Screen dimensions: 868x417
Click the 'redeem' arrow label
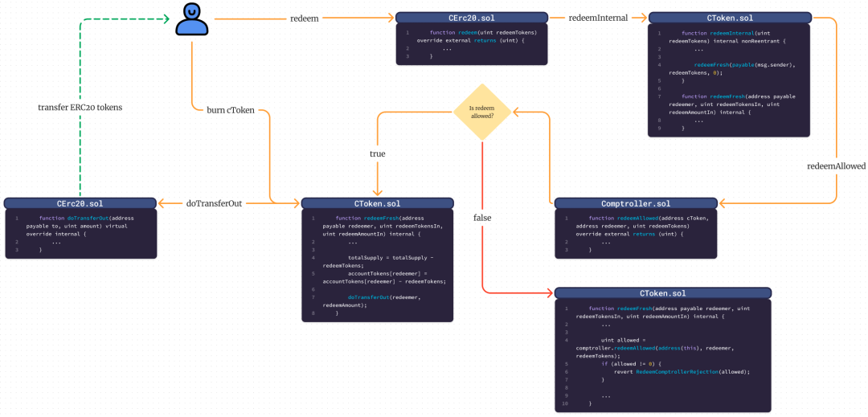[304, 18]
